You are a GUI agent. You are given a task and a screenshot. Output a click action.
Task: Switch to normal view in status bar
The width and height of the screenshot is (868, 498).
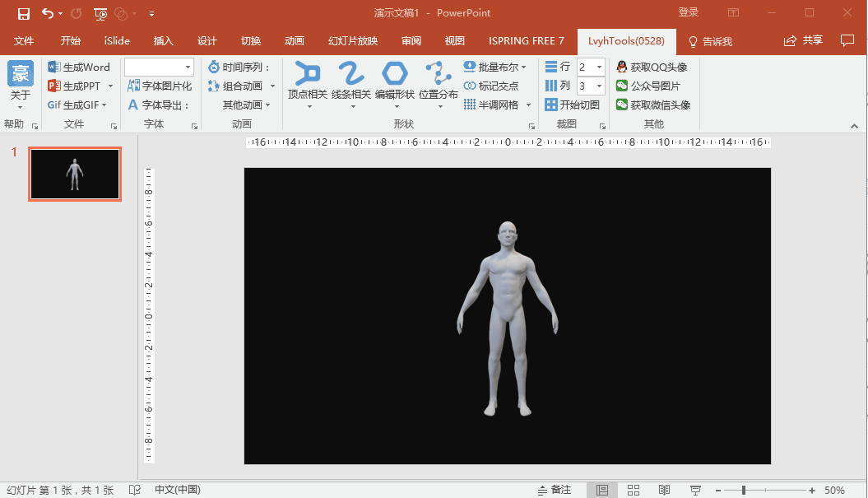(x=602, y=490)
